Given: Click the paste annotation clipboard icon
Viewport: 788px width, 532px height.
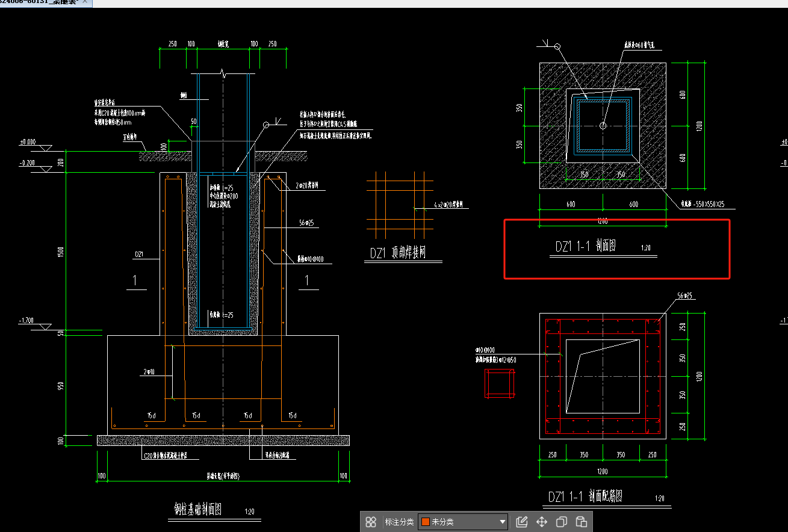Looking at the screenshot, I should pos(581,522).
